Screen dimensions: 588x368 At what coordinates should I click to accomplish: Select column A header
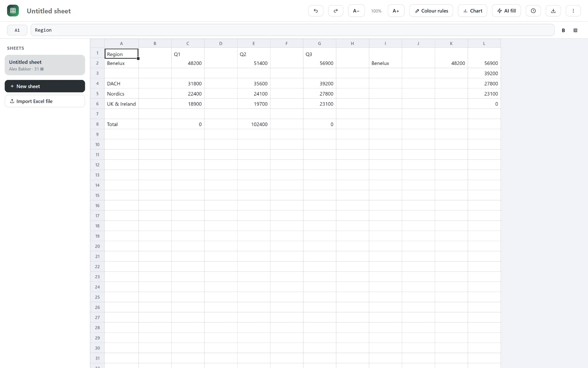tap(122, 43)
